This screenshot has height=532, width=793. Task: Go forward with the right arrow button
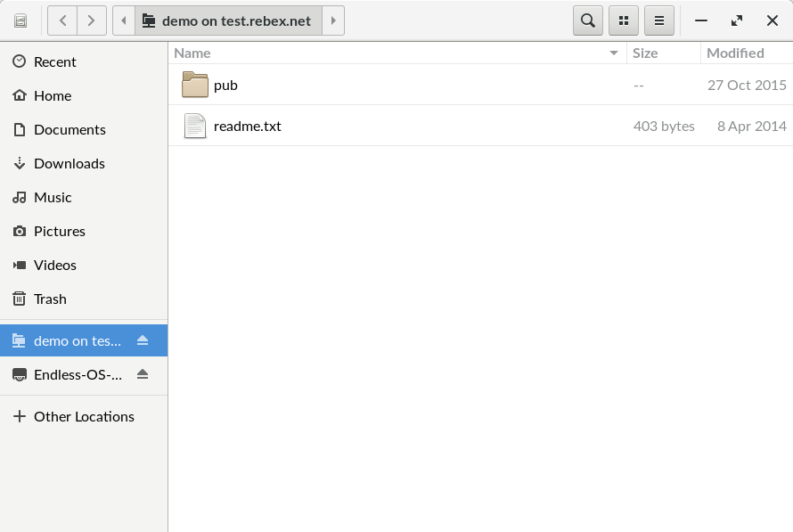click(x=92, y=20)
